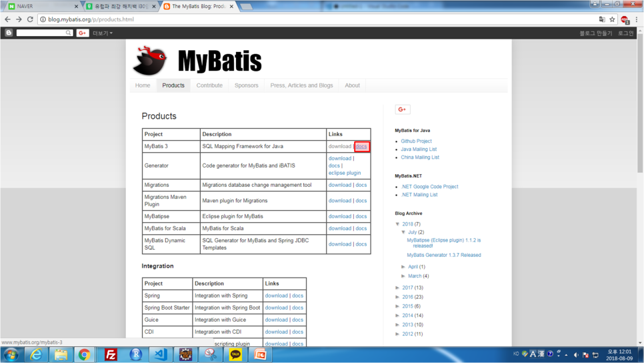Go forward with the browser forward arrow
Screen dimensions: 644x363
pos(19,19)
